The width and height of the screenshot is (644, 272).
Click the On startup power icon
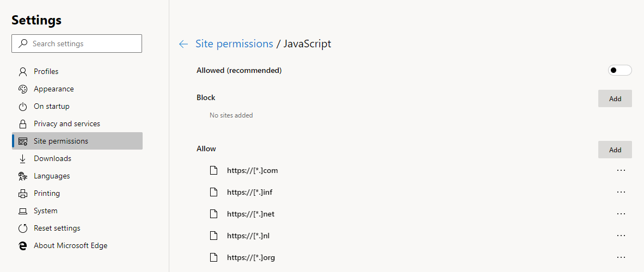coord(23,107)
